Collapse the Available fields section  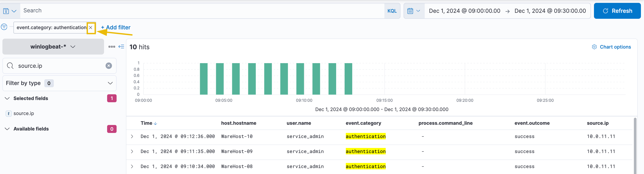(7, 129)
